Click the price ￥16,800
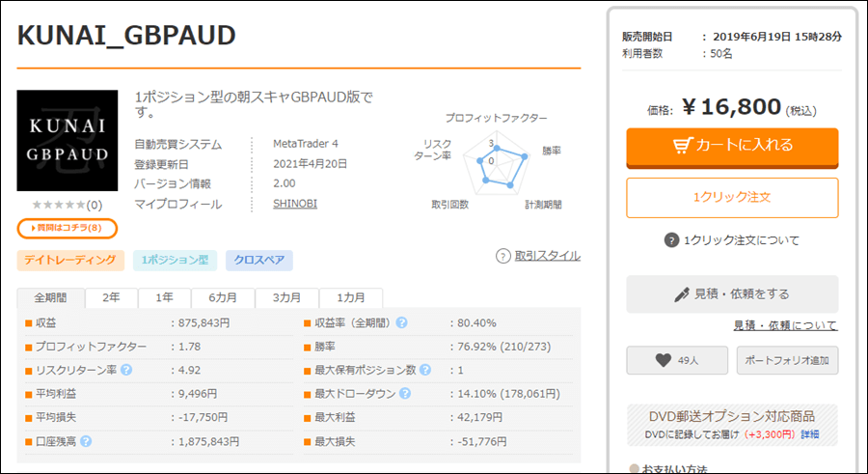The height and width of the screenshot is (474, 868). pos(731,106)
